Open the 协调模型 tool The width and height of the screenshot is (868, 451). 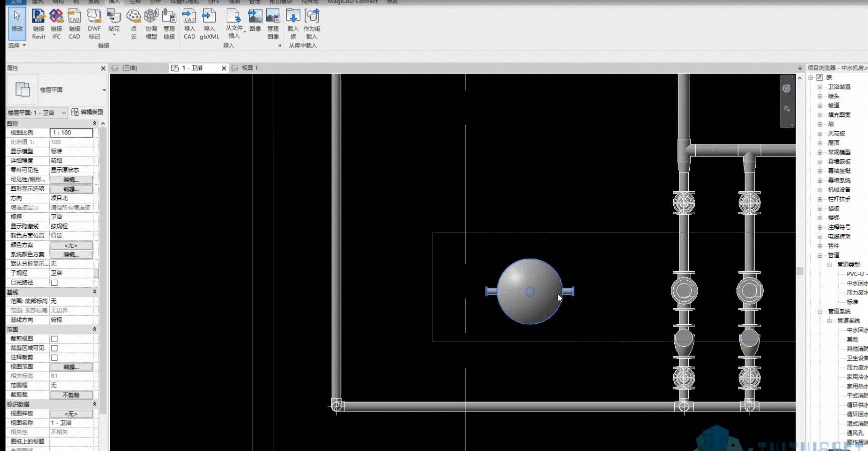pyautogui.click(x=151, y=24)
